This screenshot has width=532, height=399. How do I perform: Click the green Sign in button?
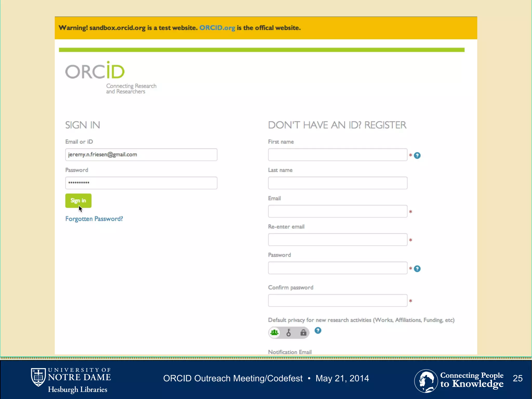78,201
